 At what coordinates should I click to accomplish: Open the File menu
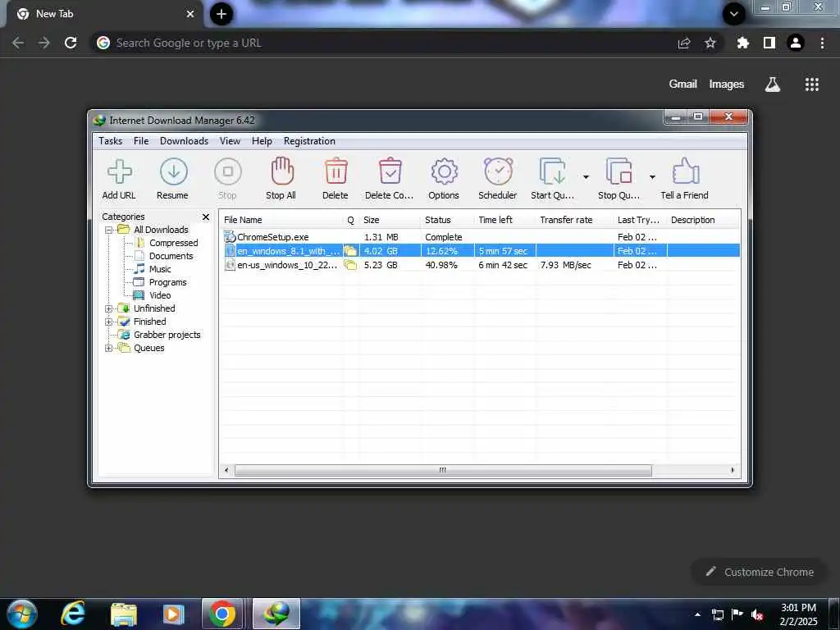click(141, 141)
